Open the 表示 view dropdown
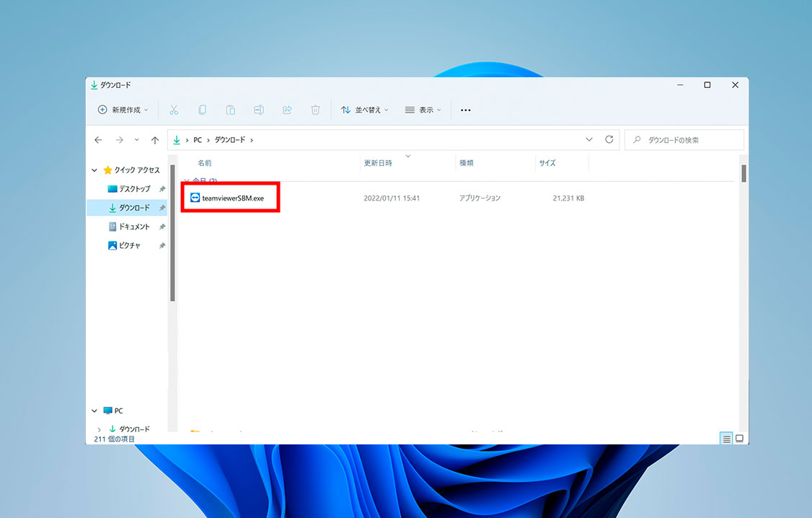The height and width of the screenshot is (518, 812). (x=423, y=110)
